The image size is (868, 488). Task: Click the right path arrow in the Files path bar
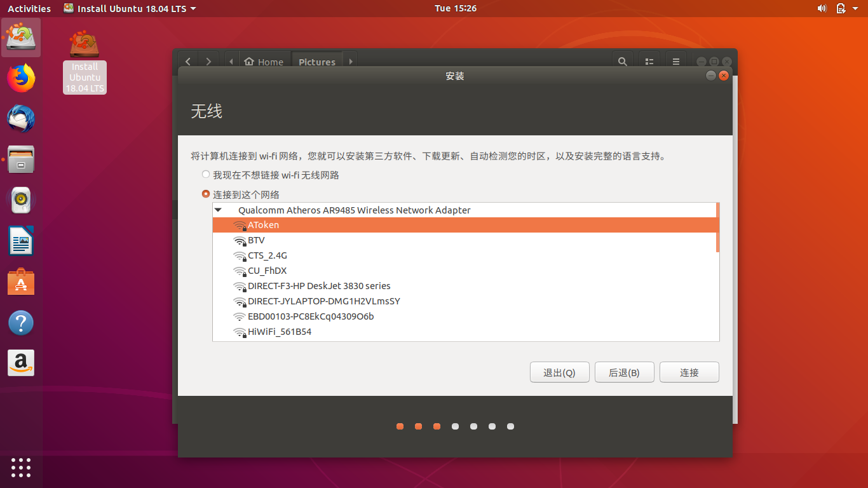(350, 62)
